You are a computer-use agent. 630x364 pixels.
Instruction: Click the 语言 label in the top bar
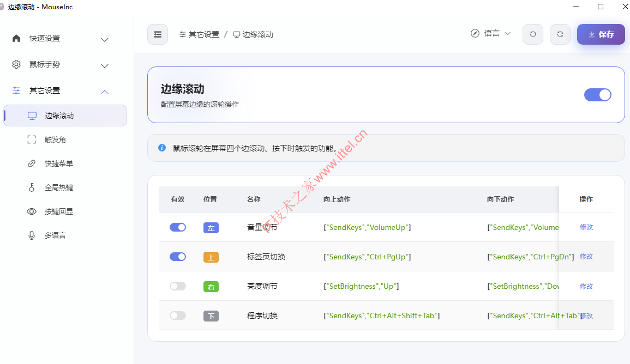492,33
